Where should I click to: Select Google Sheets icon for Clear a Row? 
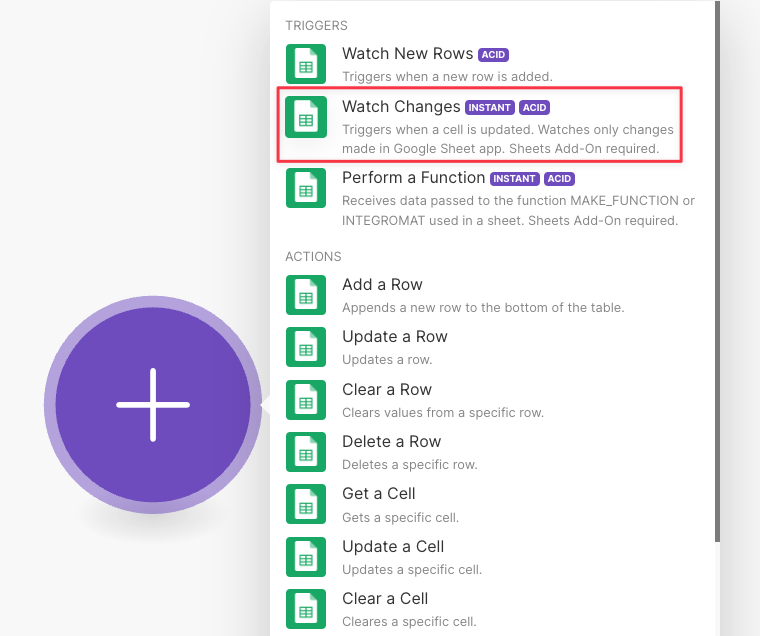pyautogui.click(x=306, y=400)
